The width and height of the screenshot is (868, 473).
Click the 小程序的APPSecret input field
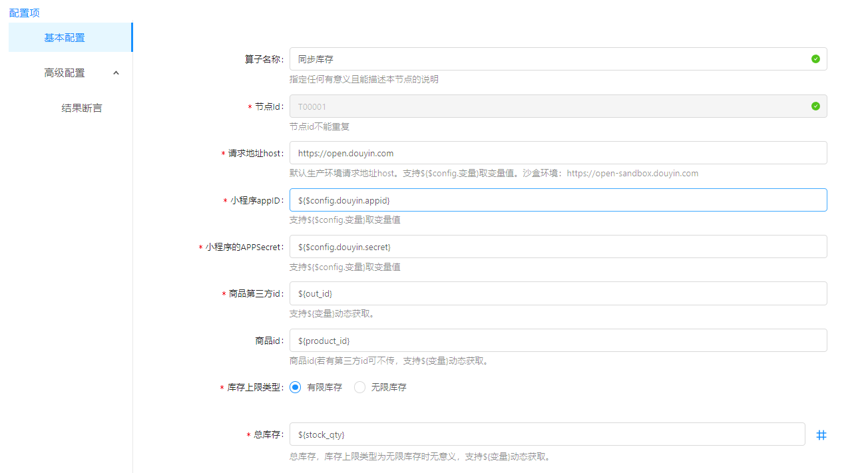pyautogui.click(x=558, y=247)
